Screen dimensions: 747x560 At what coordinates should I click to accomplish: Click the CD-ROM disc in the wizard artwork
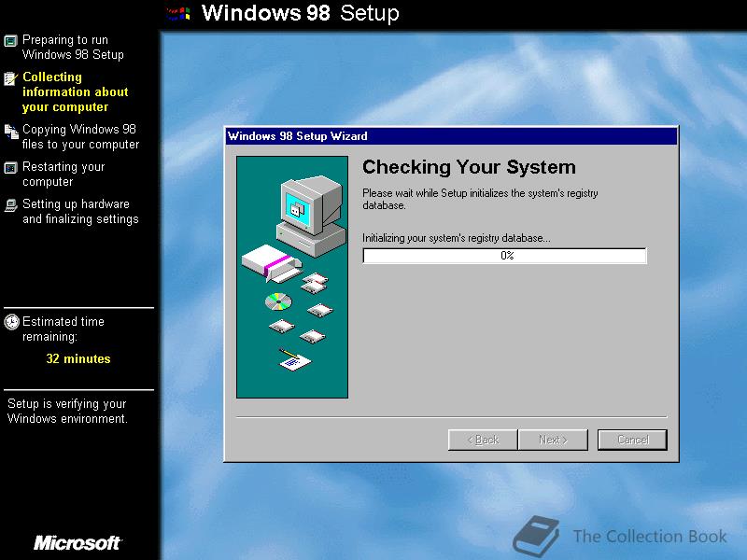(278, 301)
